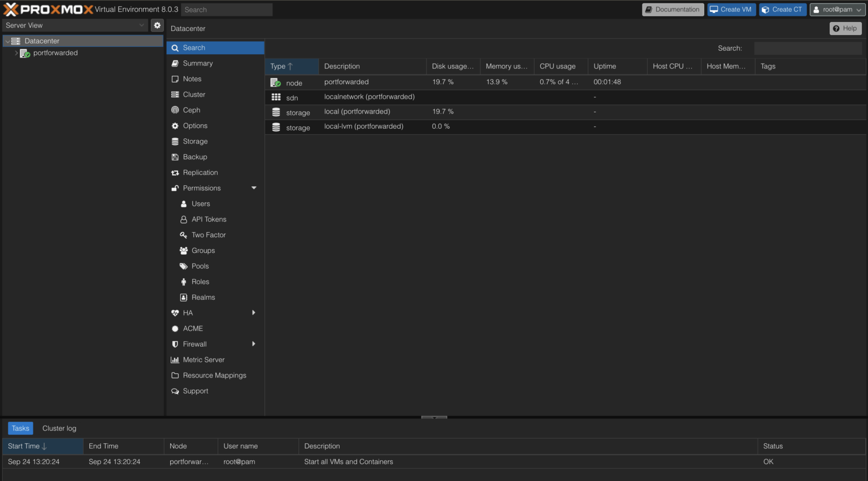
Task: Open the Documentation page
Action: [x=672, y=9]
